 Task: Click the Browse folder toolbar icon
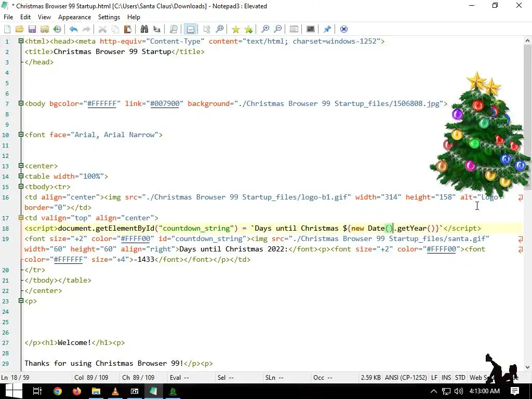click(x=45, y=29)
